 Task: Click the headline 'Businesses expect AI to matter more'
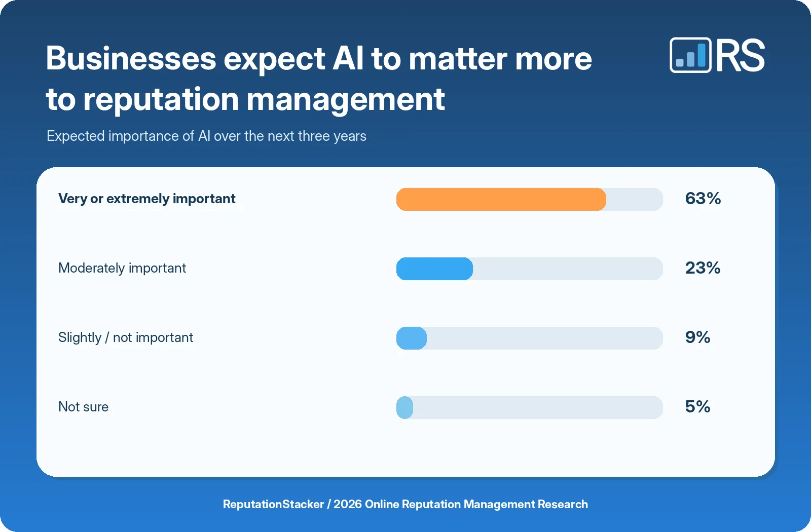(319, 59)
